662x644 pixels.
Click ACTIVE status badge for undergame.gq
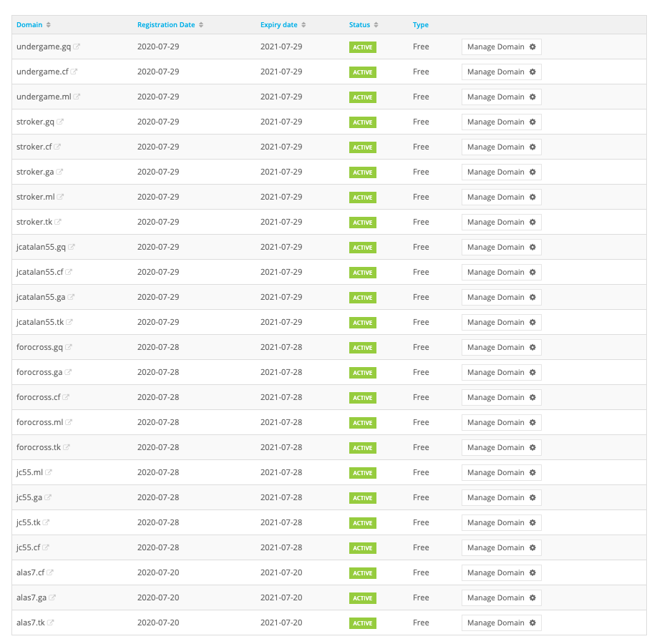[363, 47]
